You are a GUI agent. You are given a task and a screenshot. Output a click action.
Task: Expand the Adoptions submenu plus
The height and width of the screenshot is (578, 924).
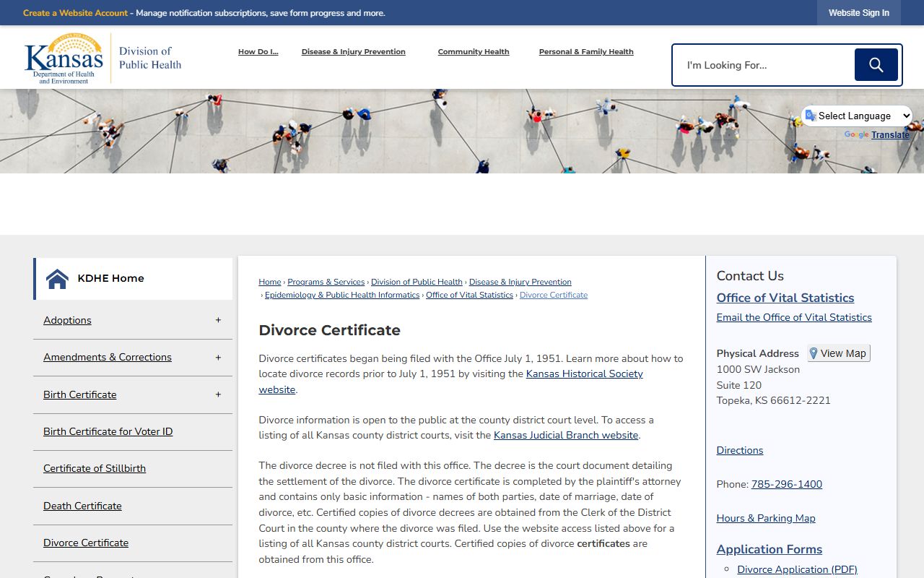click(x=218, y=320)
